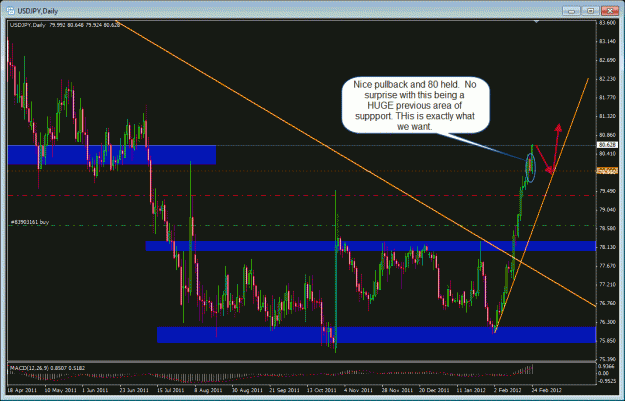
Task: Click the chart shift triangle marker at top
Action: click(537, 21)
